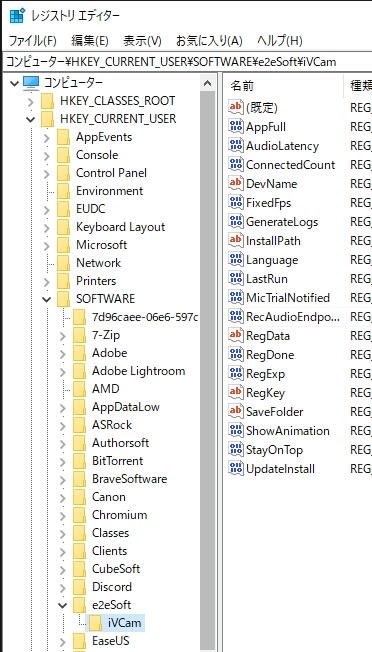This screenshot has width=372, height=652.
Task: Select the ASRock key
Action: [112, 425]
